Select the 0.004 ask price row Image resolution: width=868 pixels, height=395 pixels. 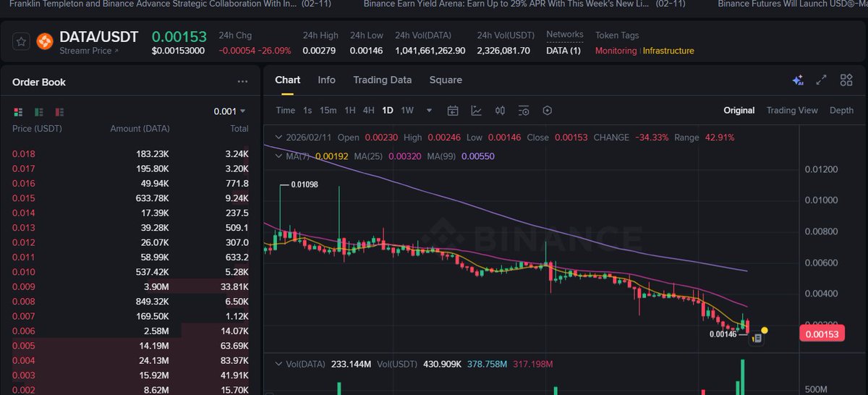tap(130, 361)
